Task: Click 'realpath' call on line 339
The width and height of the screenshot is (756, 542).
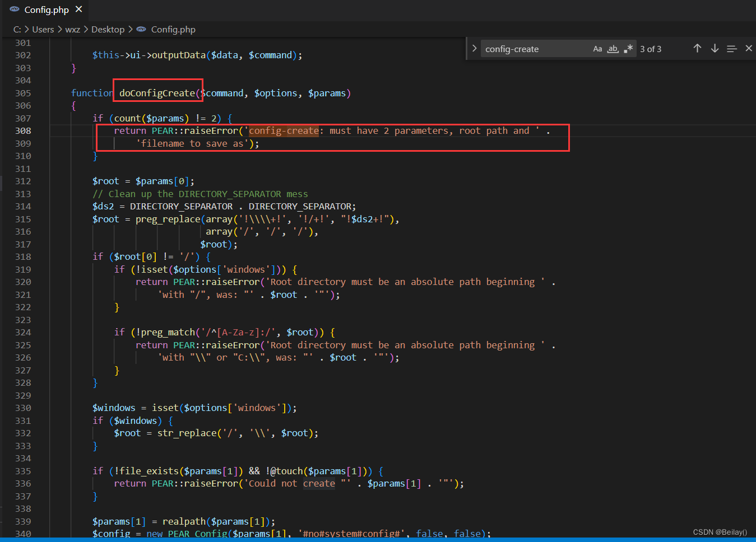Action: click(x=184, y=522)
